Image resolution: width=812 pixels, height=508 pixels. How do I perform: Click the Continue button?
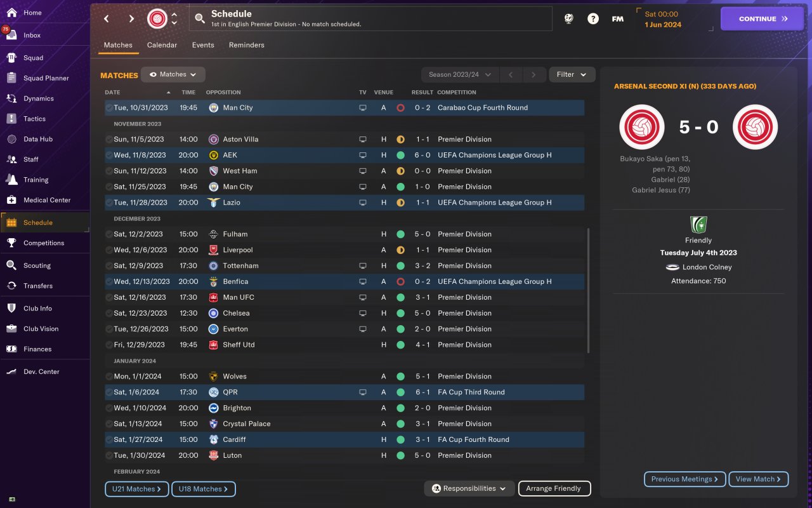763,19
